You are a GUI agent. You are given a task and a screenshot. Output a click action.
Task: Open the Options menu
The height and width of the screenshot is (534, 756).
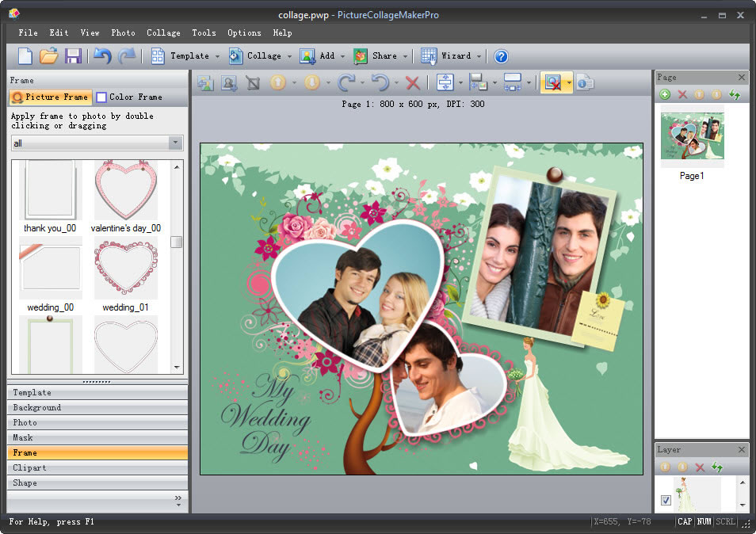pyautogui.click(x=243, y=33)
